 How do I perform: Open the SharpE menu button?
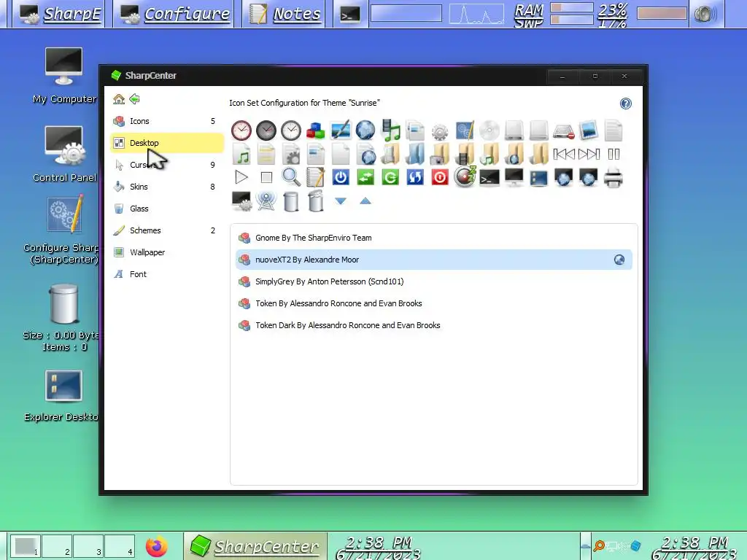click(x=61, y=14)
